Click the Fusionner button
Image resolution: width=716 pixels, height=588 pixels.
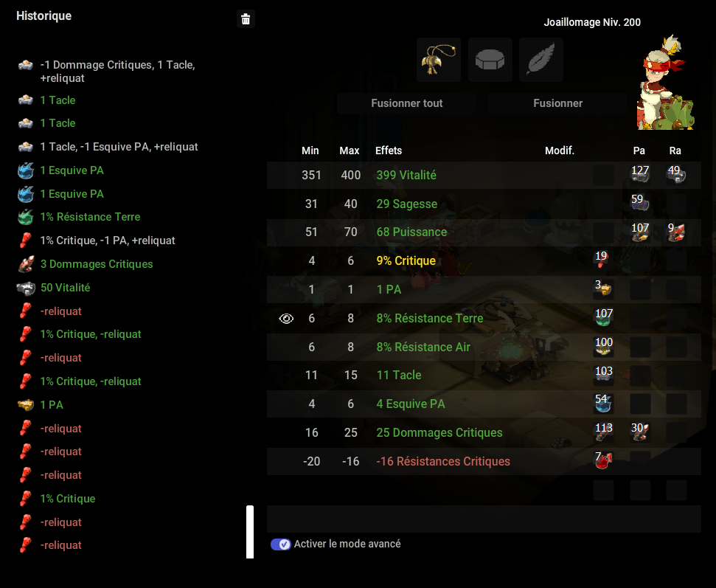coord(557,103)
